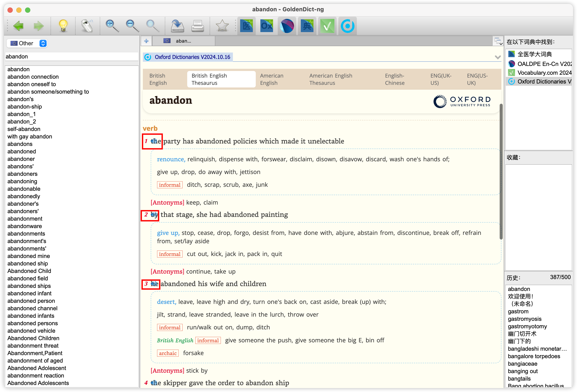Go back with the green left arrow

click(x=18, y=26)
